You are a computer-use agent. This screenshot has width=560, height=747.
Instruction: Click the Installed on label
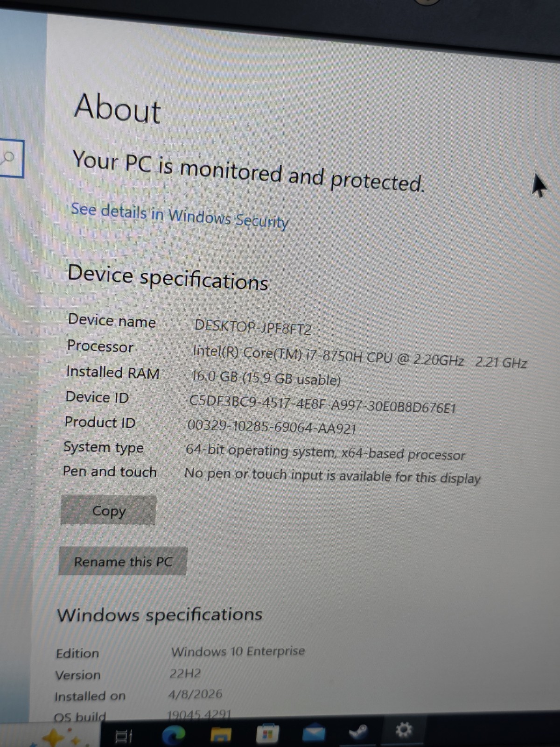point(90,697)
